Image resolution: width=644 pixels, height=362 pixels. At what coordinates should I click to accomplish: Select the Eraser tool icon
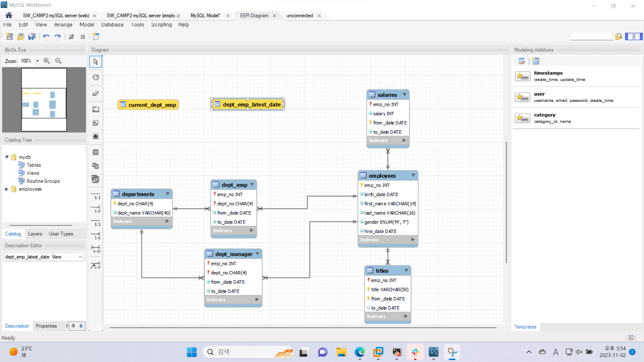(96, 93)
